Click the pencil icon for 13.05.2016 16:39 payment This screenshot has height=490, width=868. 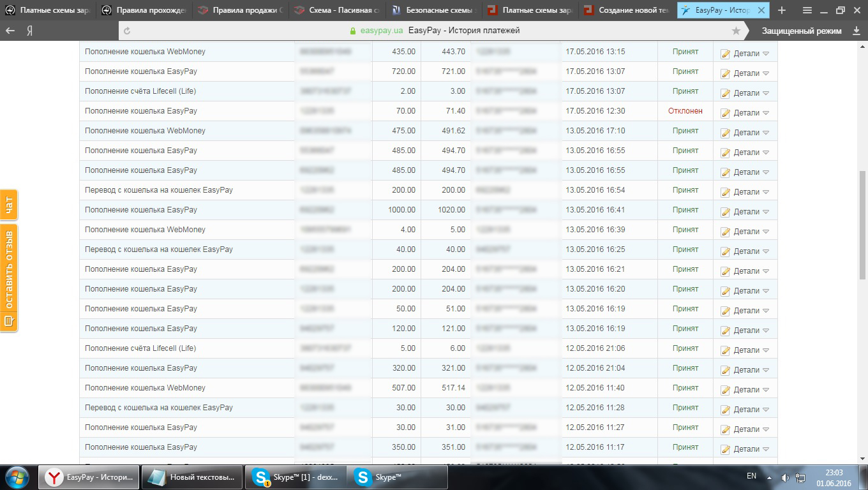point(725,232)
